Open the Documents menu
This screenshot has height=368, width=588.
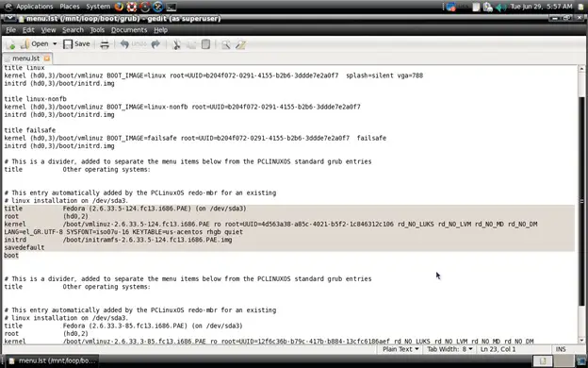(x=129, y=30)
